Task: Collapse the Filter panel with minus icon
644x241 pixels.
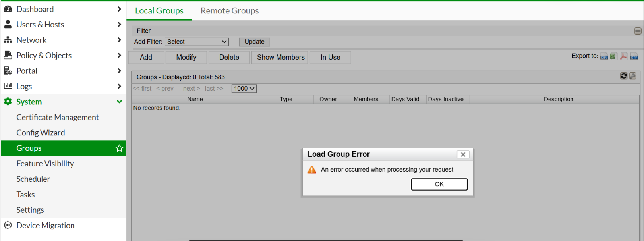Action: [638, 31]
